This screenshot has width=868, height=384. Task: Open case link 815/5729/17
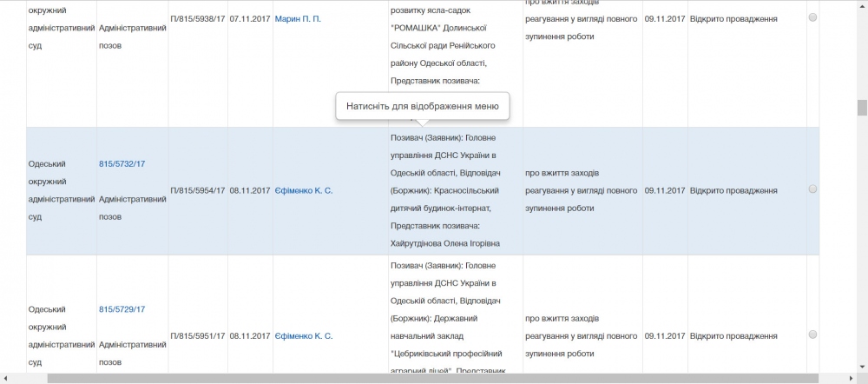[x=122, y=309]
